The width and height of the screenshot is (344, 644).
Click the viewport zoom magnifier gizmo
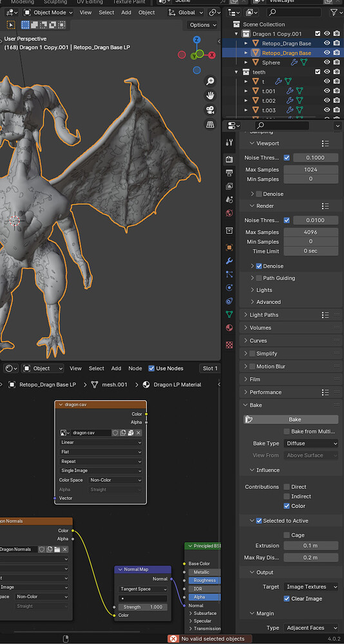(210, 81)
